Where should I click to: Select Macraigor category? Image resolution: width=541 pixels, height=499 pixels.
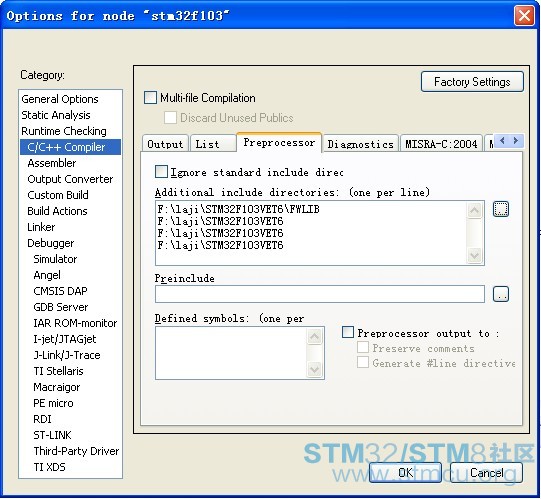tap(70, 387)
